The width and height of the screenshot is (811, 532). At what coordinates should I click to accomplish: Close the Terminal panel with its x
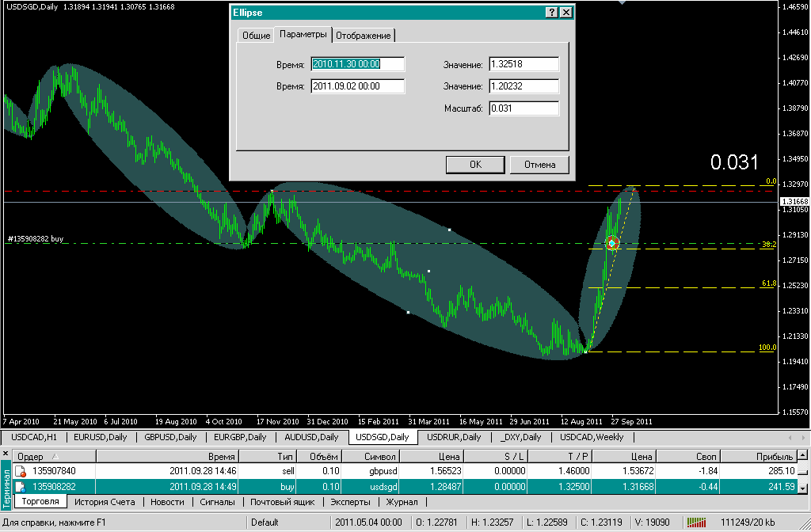pyautogui.click(x=6, y=453)
